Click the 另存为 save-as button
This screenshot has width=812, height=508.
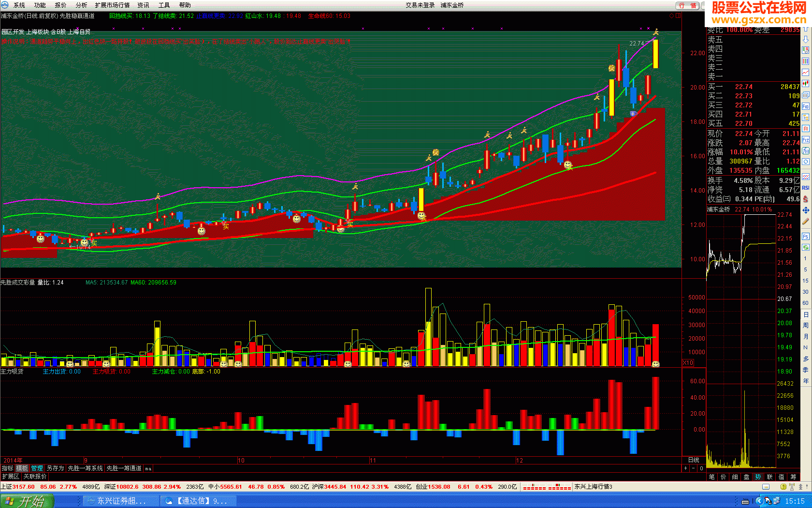[x=55, y=468]
